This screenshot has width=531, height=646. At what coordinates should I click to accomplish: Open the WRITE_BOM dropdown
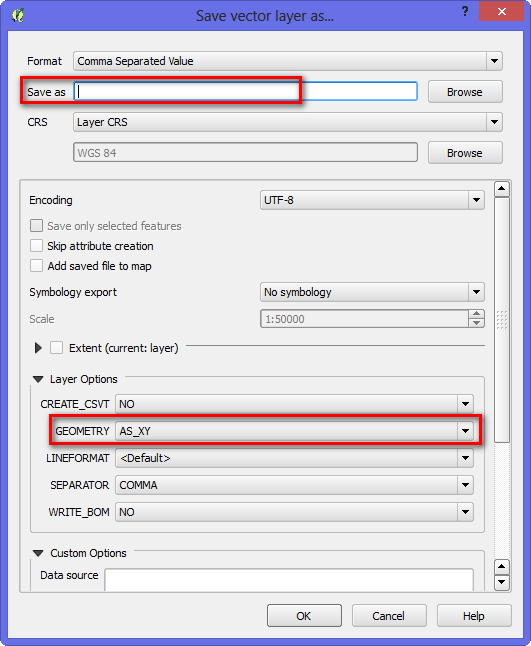(294, 512)
